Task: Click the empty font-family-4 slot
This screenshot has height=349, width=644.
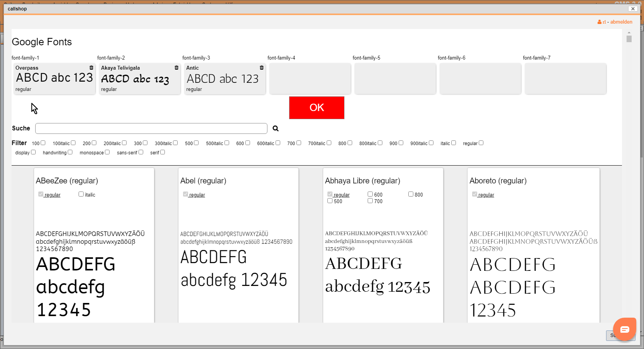Action: [x=310, y=79]
